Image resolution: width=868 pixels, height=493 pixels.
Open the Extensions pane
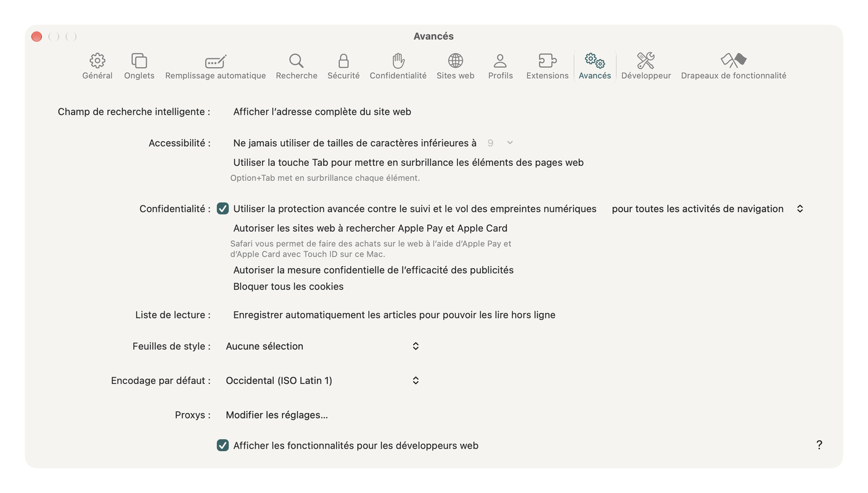[x=547, y=66]
